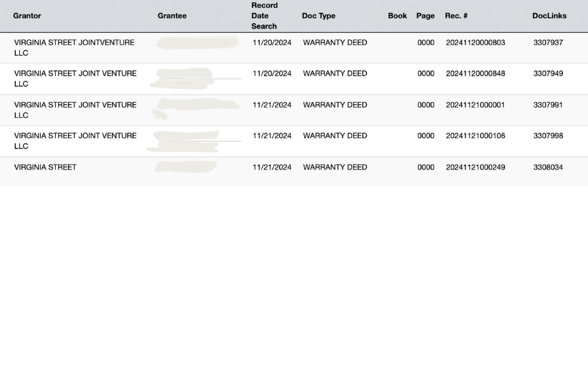
Task: Sort by Record Date Search header
Action: click(264, 16)
